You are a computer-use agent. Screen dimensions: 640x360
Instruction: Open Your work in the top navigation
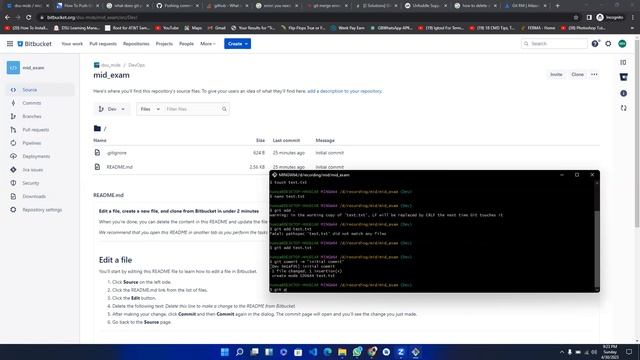point(72,44)
